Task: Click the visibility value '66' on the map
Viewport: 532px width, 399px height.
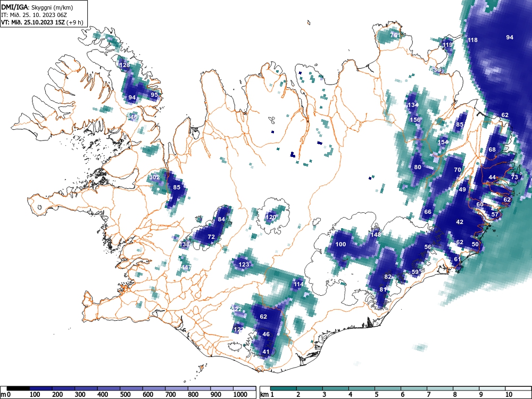Action: pyautogui.click(x=428, y=212)
